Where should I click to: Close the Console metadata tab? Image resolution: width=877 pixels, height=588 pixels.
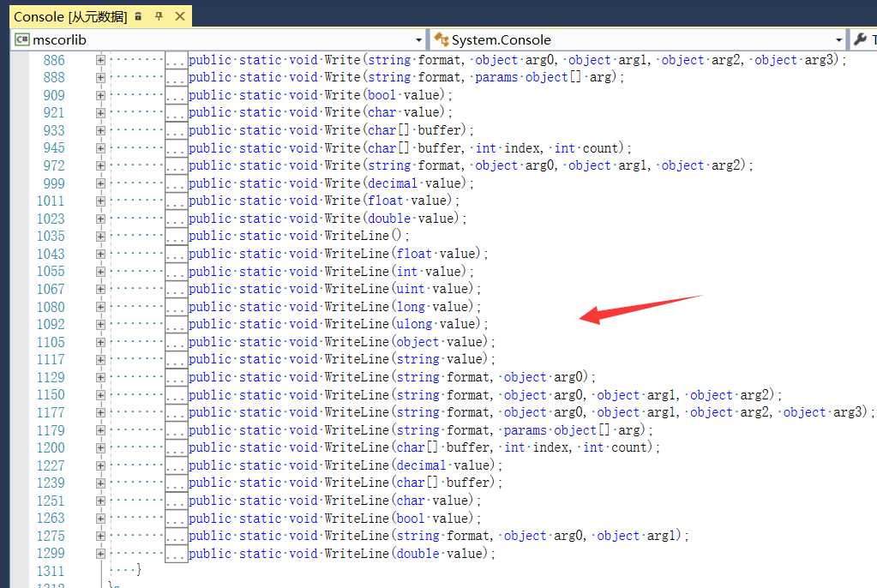tap(180, 16)
